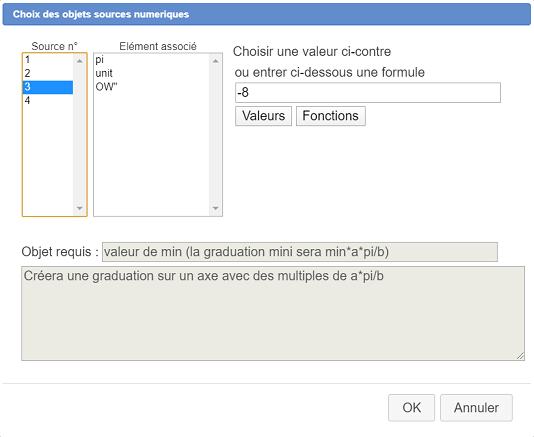The image size is (534, 437).
Task: Open the Valeurs button
Action: [263, 116]
